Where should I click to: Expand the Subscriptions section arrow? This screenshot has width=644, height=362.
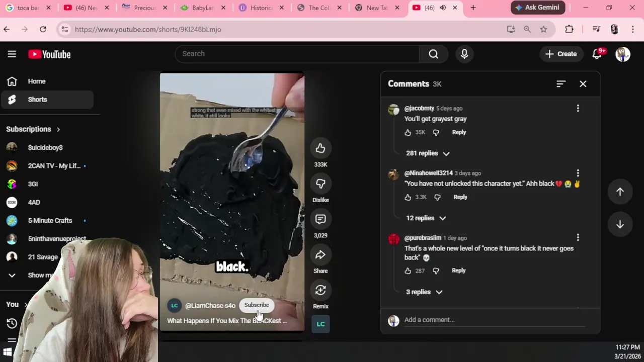tap(58, 129)
